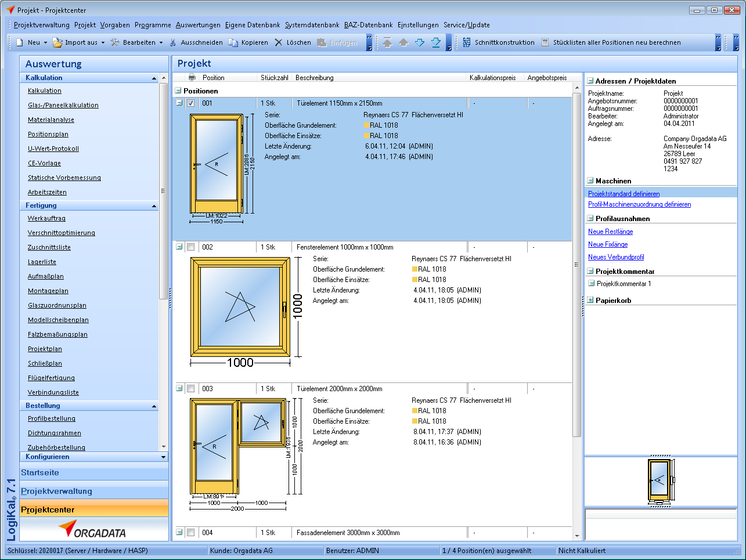
Task: Click the Stücklisten calculator icon
Action: [545, 42]
